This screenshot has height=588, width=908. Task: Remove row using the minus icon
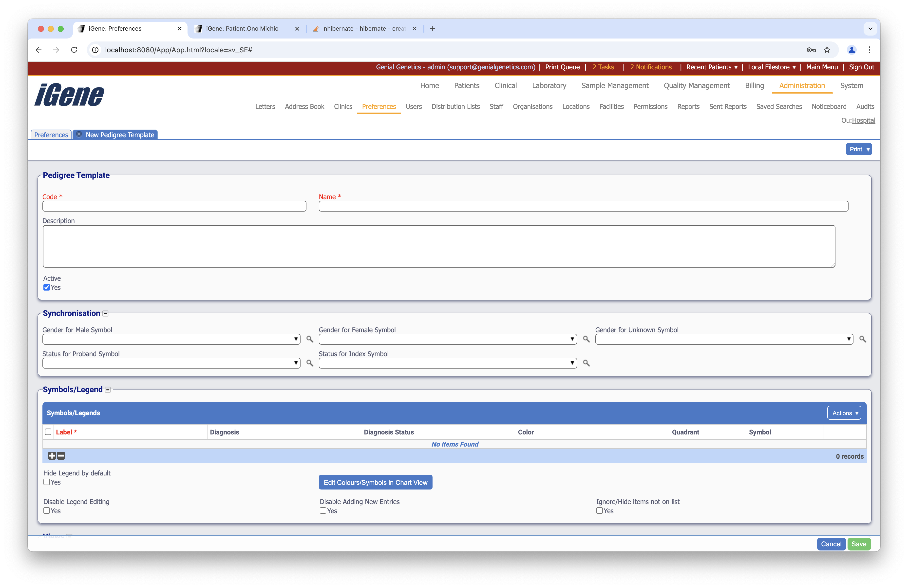pyautogui.click(x=61, y=456)
